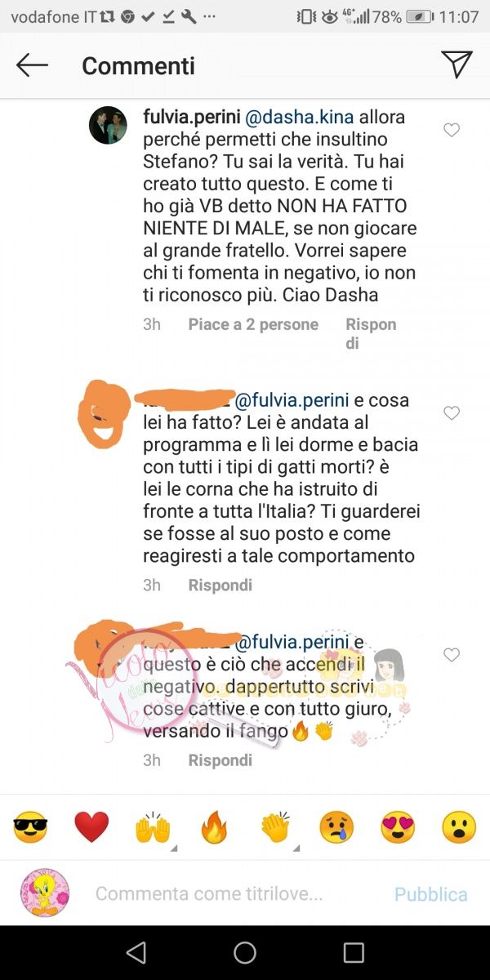Screen dimensions: 490x980
Task: Open direct share paper plane icon
Action: pyautogui.click(x=457, y=65)
